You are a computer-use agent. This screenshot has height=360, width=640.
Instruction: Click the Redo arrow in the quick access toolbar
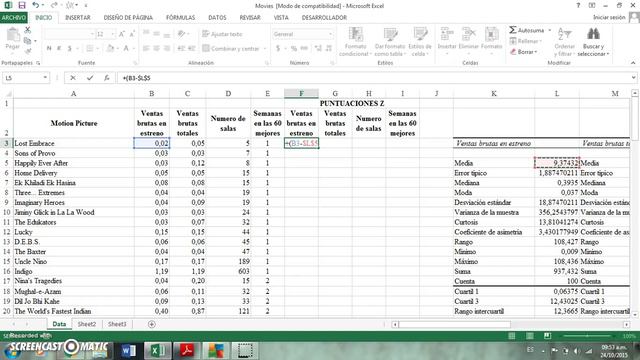coord(54,6)
